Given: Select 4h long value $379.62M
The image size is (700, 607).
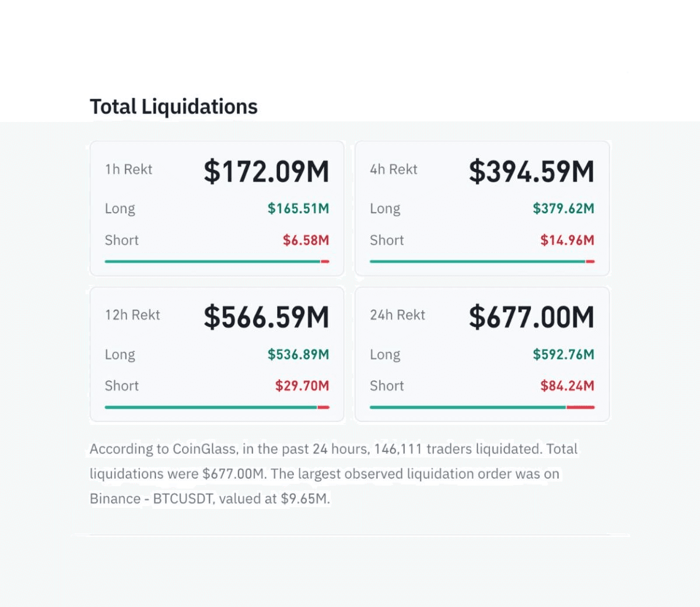Looking at the screenshot, I should pyautogui.click(x=563, y=208).
